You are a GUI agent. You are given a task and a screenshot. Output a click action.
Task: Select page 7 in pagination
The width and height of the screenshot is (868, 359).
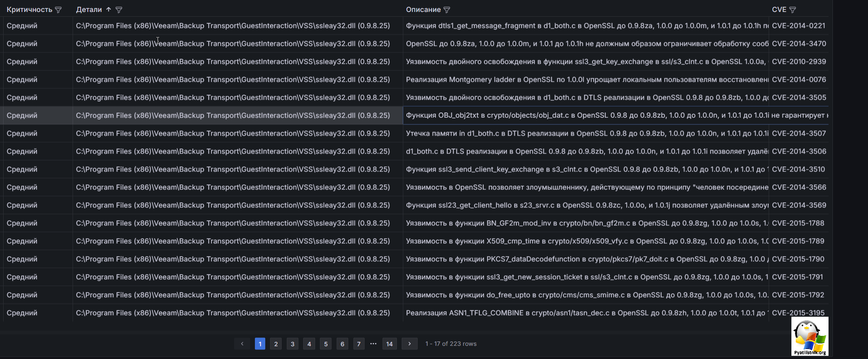[x=359, y=344]
